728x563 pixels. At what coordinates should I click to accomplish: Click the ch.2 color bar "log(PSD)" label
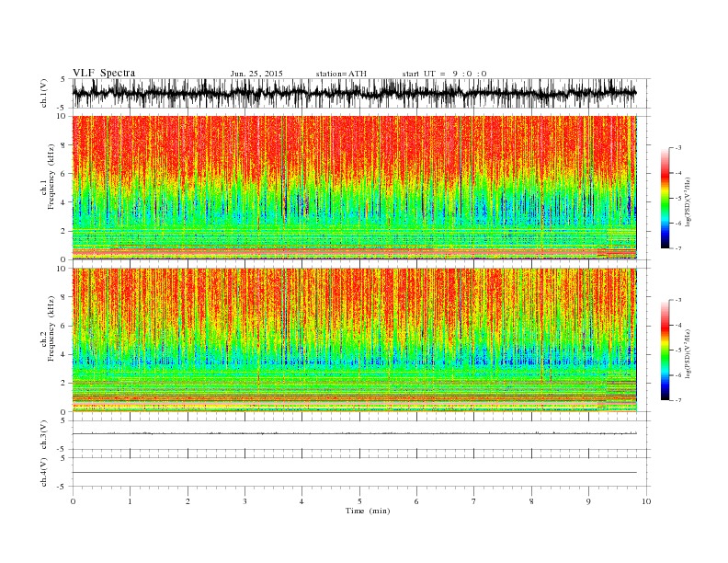point(688,353)
